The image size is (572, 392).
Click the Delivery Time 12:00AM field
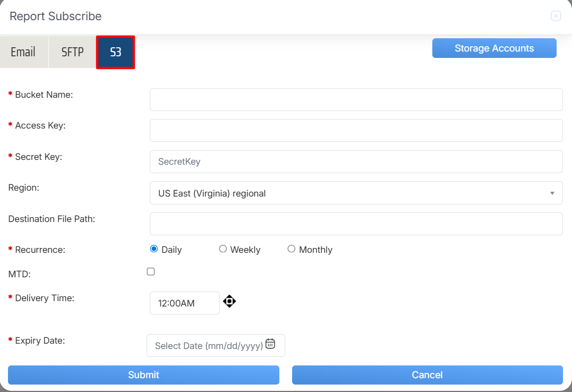point(184,303)
